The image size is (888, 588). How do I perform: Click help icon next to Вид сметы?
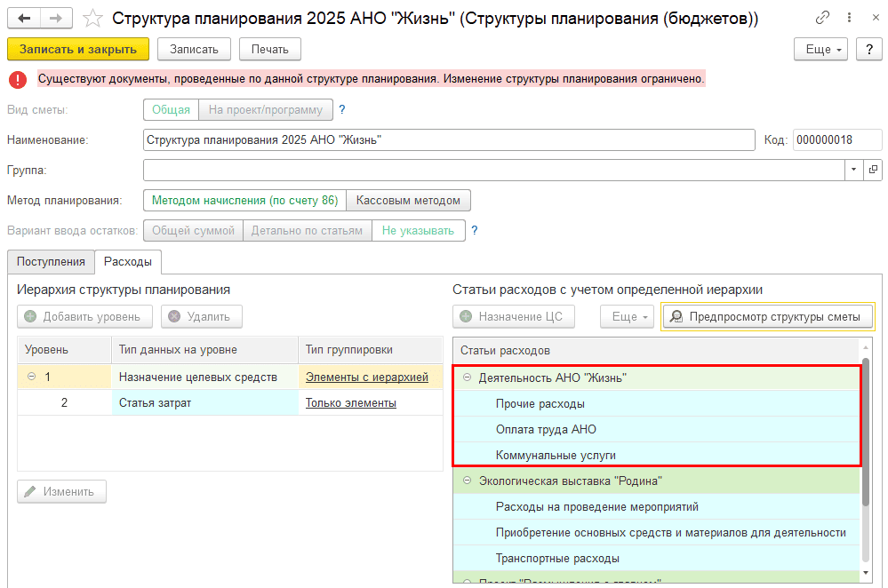[x=341, y=110]
